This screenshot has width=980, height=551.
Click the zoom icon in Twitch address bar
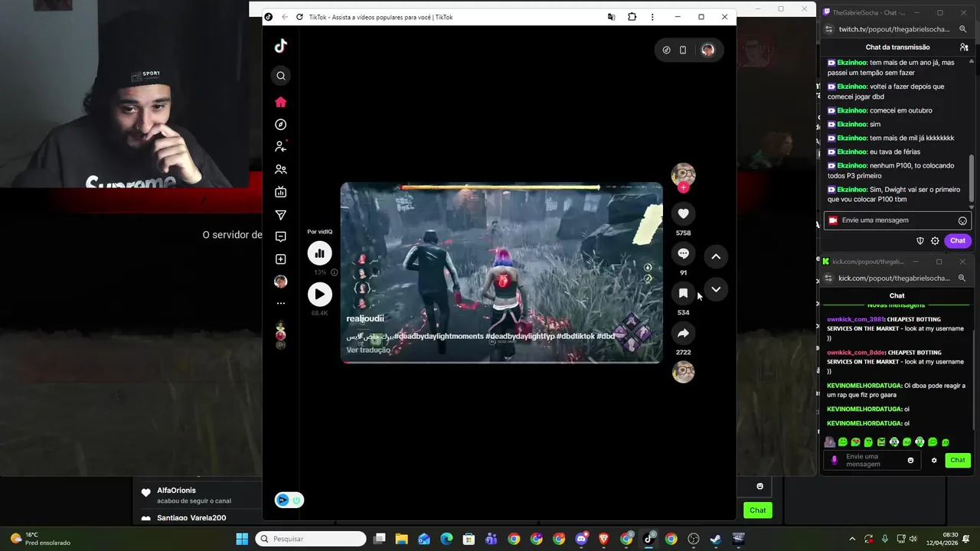coord(962,29)
